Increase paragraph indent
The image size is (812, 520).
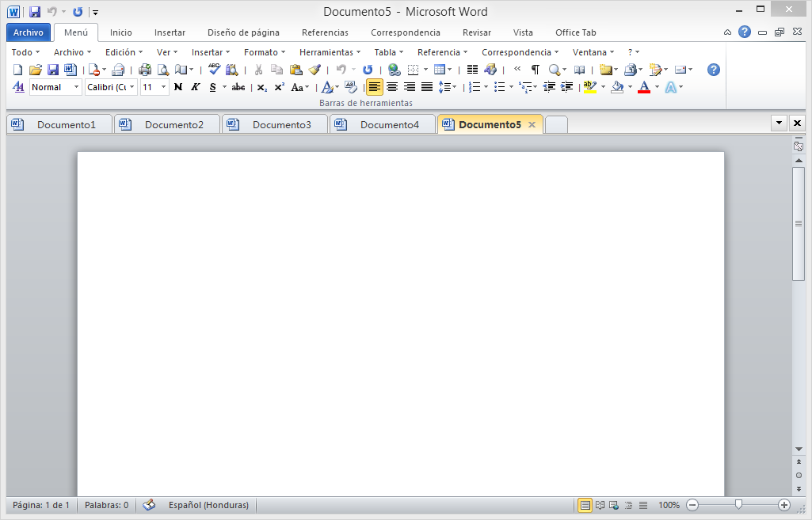[566, 87]
